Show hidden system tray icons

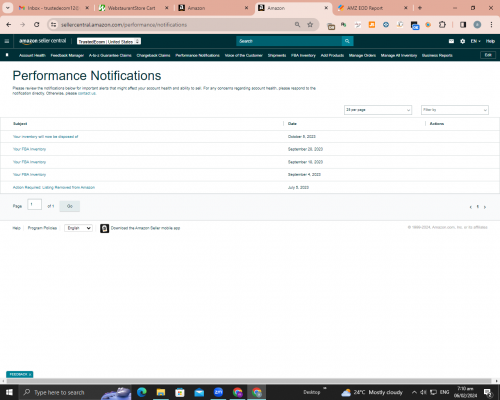point(414,392)
